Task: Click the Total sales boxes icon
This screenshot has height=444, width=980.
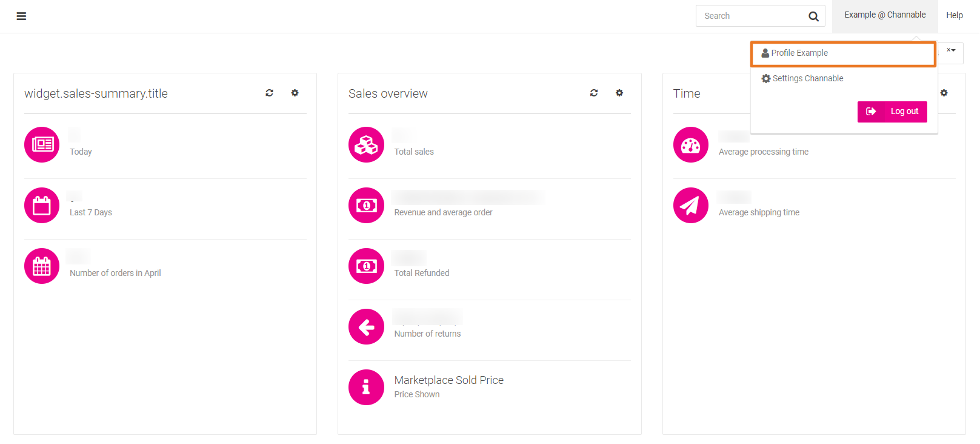Action: tap(366, 144)
